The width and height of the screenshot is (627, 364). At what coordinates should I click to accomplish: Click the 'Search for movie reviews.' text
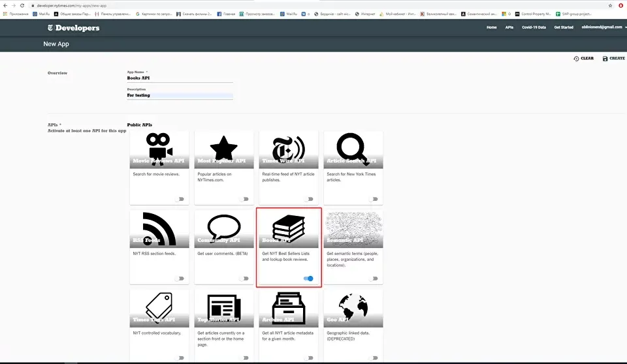coord(156,174)
